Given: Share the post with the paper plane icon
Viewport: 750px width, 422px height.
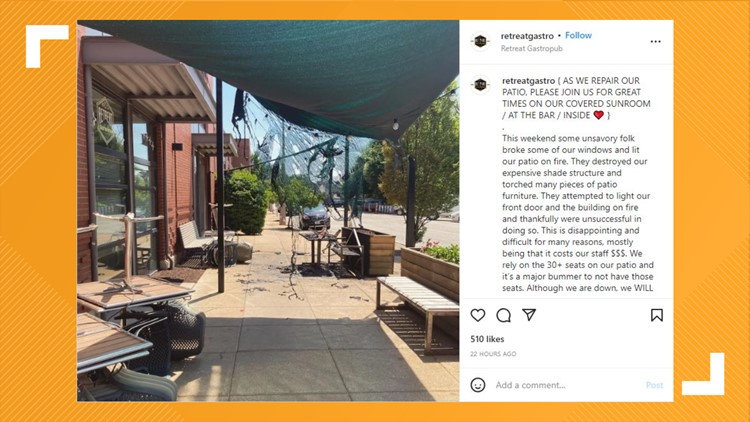Looking at the screenshot, I should (529, 314).
